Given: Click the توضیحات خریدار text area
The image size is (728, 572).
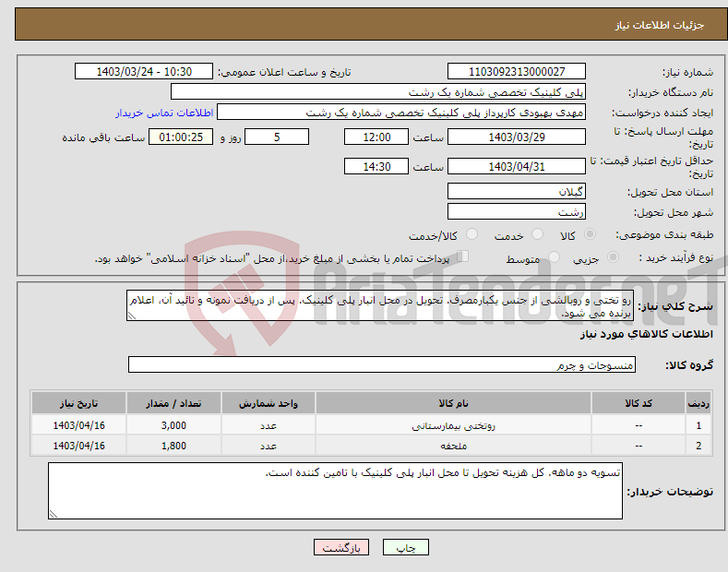Looking at the screenshot, I should 335,491.
